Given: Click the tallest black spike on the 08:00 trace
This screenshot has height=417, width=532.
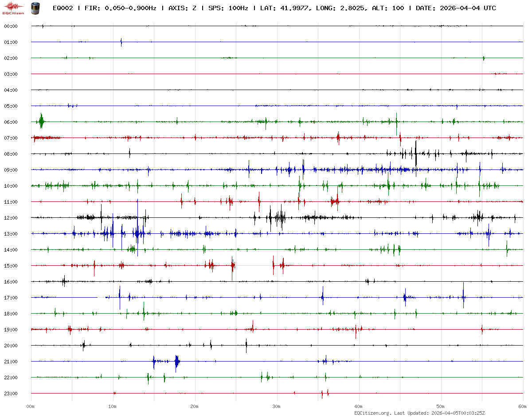Looking at the screenshot, I should (x=416, y=153).
